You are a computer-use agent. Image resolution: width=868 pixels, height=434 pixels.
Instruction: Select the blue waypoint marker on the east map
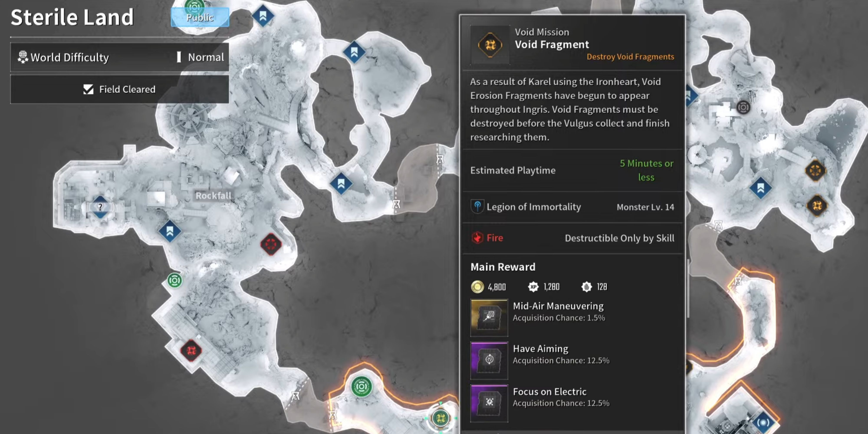761,188
